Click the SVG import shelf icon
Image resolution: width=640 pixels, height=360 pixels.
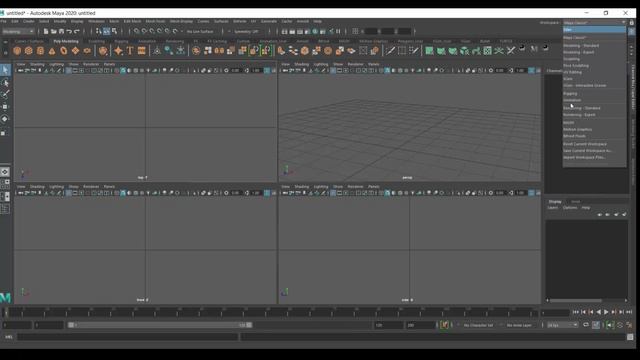[141, 51]
